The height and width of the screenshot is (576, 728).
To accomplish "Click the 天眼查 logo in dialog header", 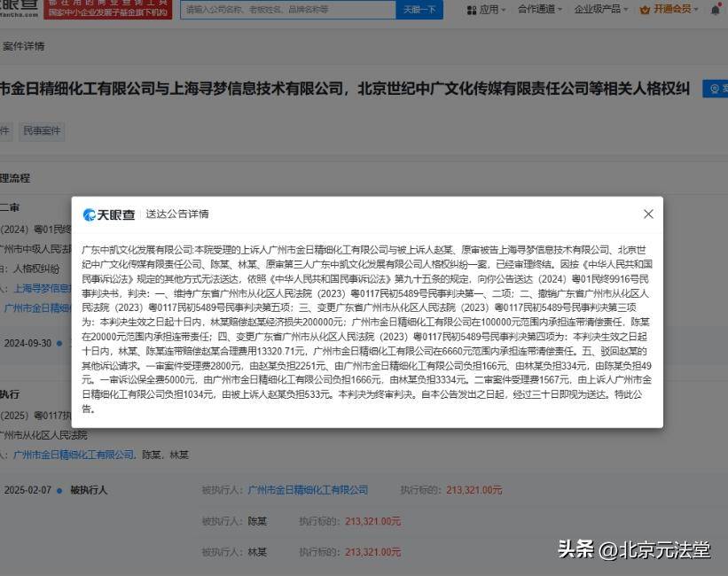I will tap(109, 214).
